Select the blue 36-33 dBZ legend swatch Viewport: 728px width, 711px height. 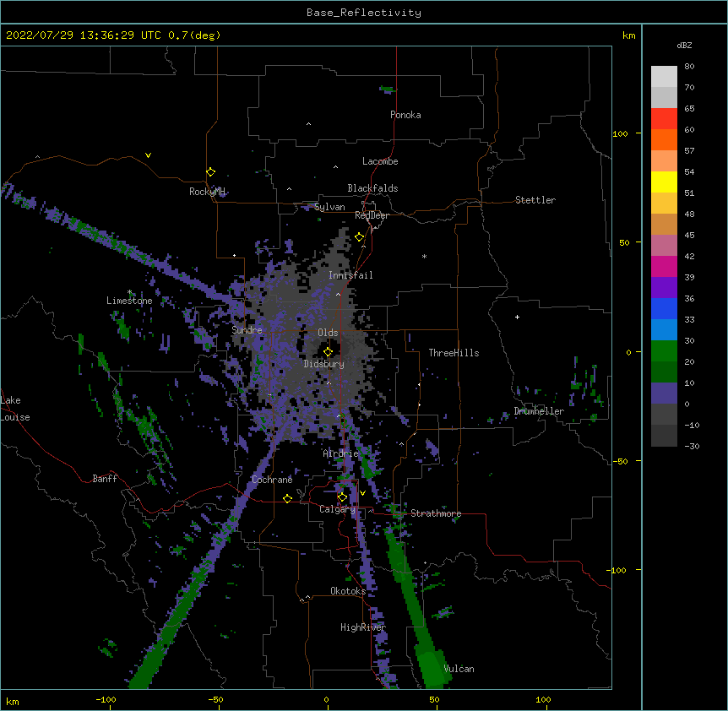(664, 308)
